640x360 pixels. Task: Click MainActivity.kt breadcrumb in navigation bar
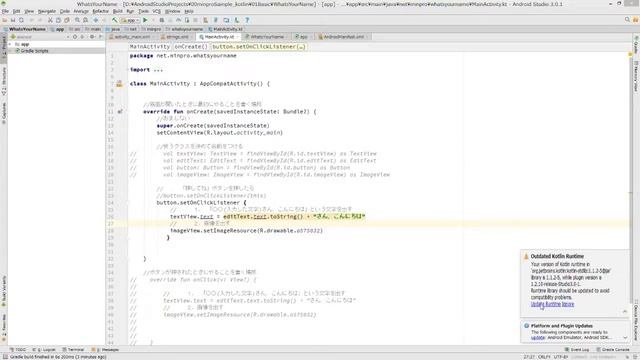[225, 29]
